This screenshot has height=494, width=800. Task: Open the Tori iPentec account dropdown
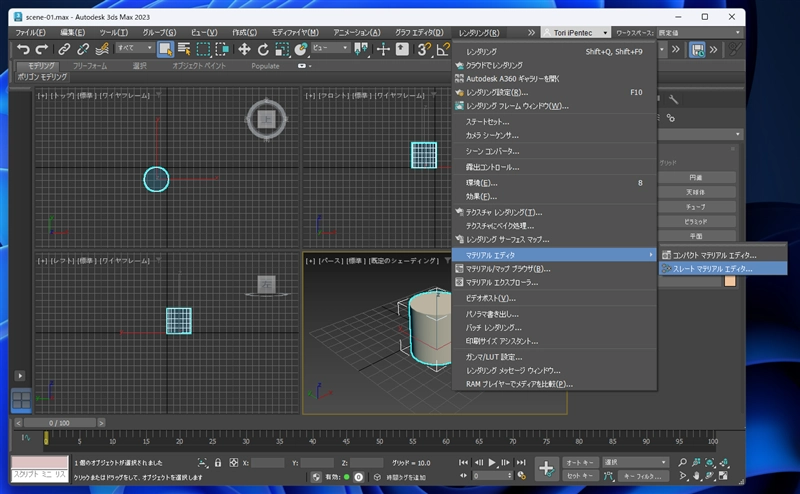click(x=575, y=33)
